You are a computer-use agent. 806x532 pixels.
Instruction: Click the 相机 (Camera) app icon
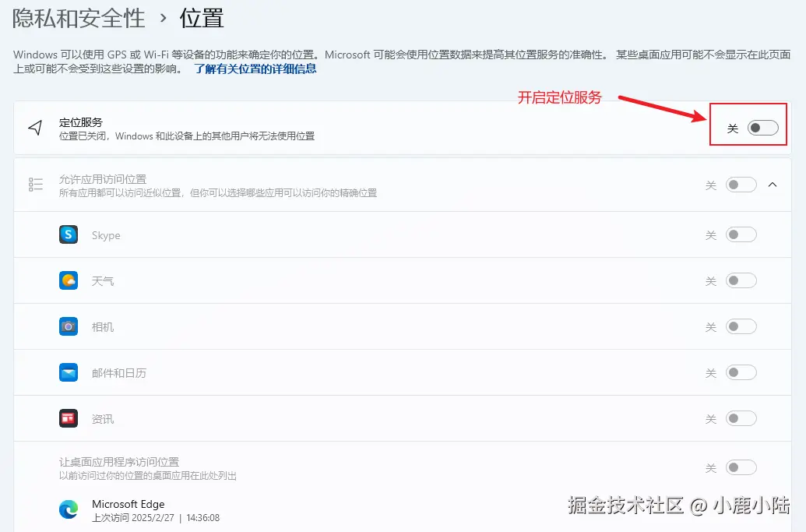tap(68, 326)
